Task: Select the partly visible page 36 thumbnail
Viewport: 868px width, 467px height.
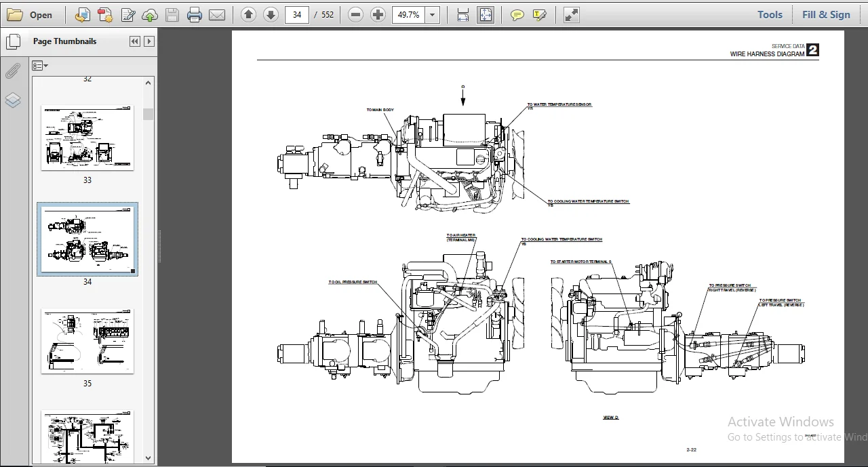Action: pos(87,436)
